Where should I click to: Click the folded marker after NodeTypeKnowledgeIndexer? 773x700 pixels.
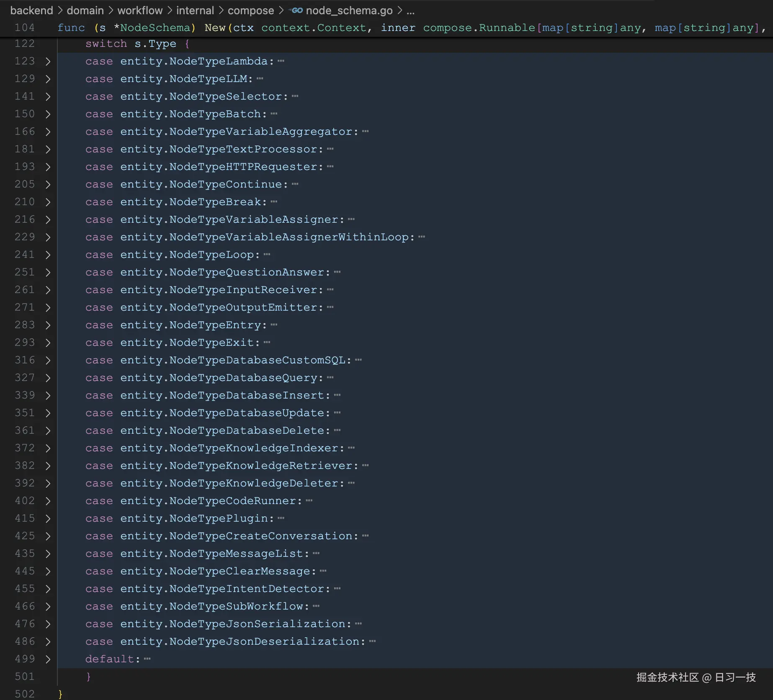[x=352, y=448]
